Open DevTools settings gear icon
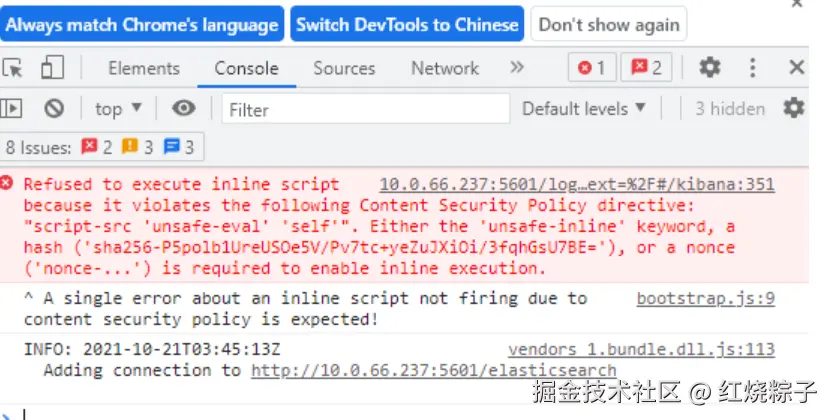This screenshot has height=420, width=832. coord(709,67)
